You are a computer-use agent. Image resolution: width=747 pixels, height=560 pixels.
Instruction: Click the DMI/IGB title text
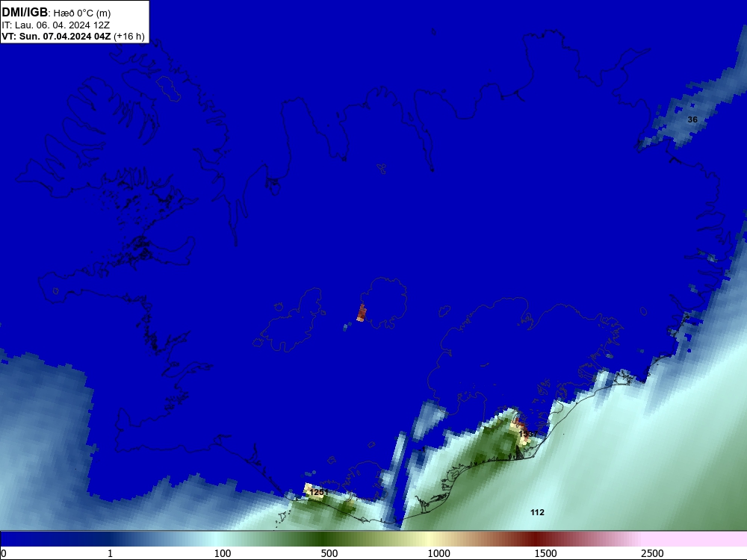point(25,13)
